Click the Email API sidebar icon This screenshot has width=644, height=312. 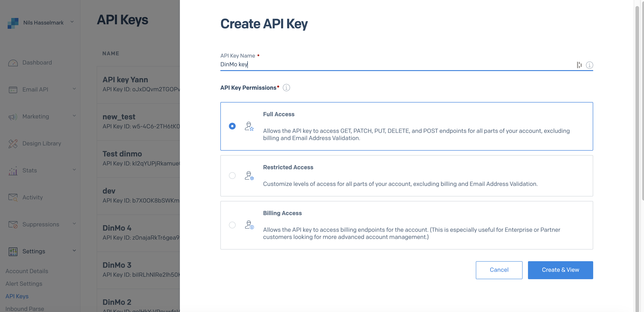[13, 89]
